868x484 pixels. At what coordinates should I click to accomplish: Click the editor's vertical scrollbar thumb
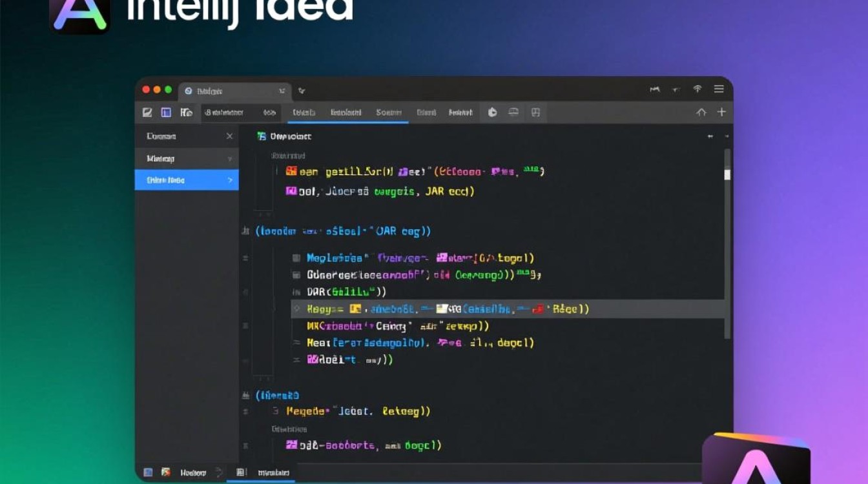coord(727,174)
